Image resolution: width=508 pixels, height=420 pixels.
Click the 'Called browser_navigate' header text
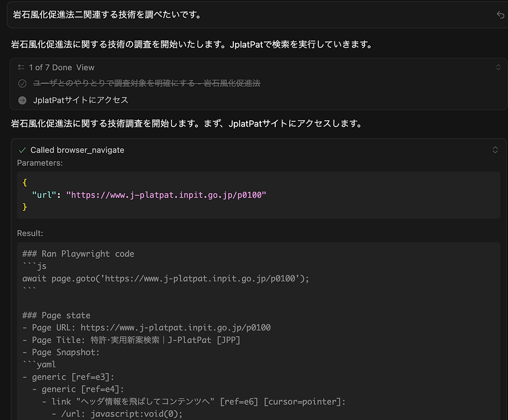(x=77, y=150)
